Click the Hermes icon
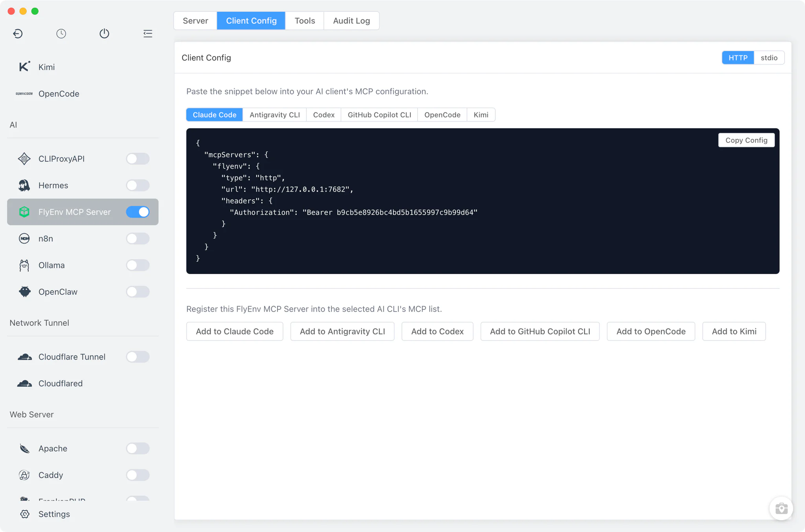The height and width of the screenshot is (532, 805). [x=24, y=185]
